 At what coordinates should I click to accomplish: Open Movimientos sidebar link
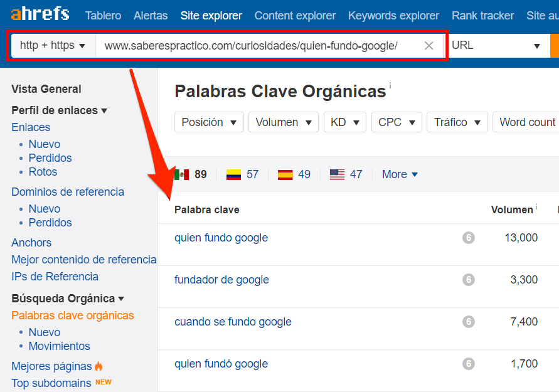tap(59, 346)
